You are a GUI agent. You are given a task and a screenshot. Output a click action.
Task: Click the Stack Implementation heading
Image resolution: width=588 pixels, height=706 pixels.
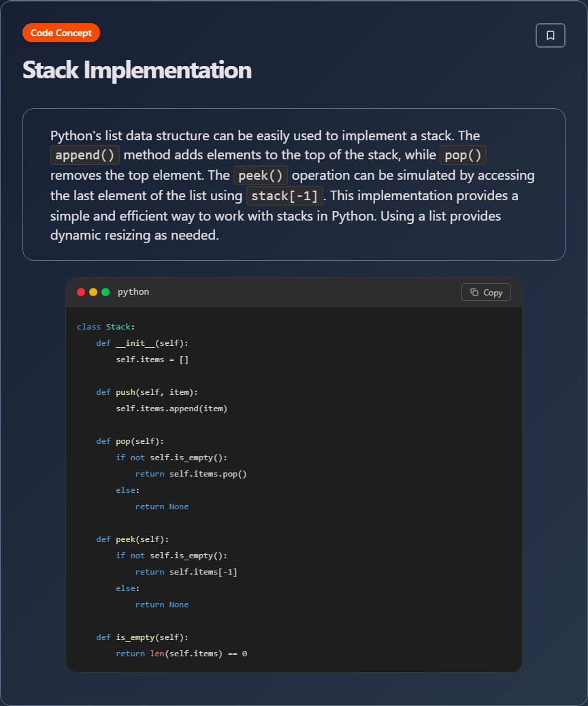tap(137, 69)
